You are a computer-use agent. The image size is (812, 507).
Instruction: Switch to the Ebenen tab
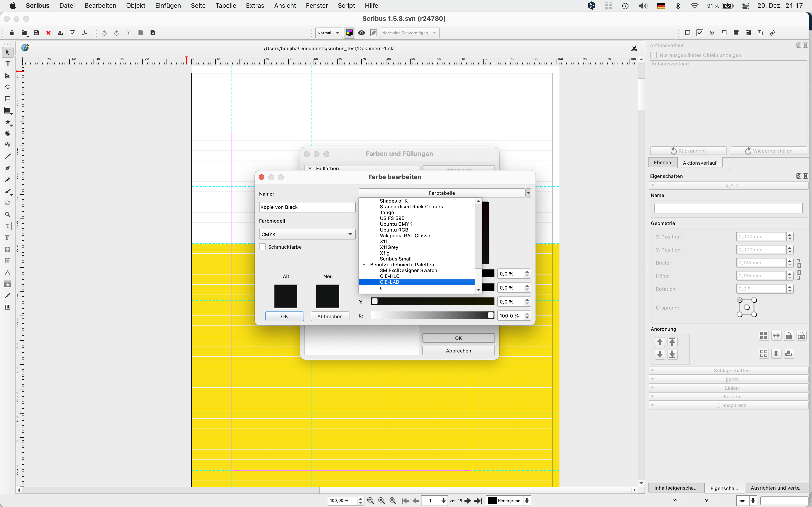click(662, 163)
